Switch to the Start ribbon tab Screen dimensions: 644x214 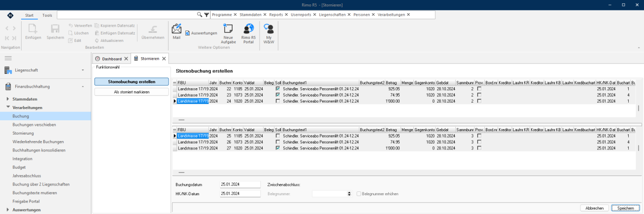pos(30,15)
